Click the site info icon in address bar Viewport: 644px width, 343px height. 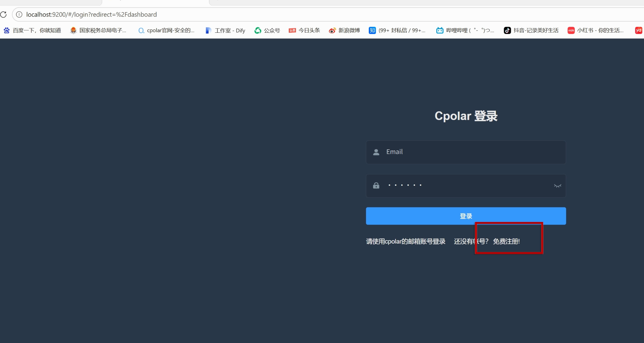pos(19,15)
